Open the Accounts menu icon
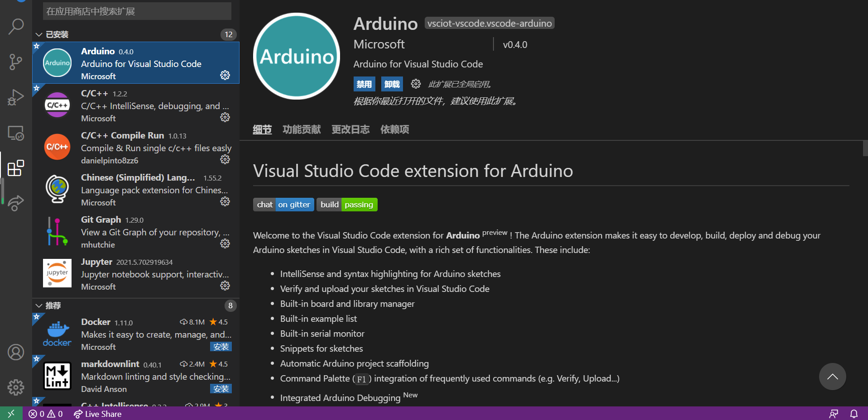 [16, 352]
